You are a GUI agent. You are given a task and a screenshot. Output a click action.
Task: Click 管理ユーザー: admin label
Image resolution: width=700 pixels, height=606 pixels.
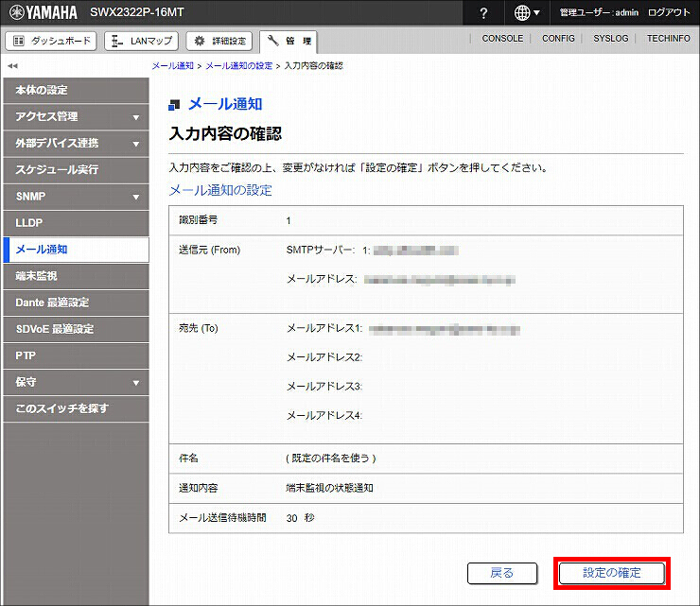point(599,12)
